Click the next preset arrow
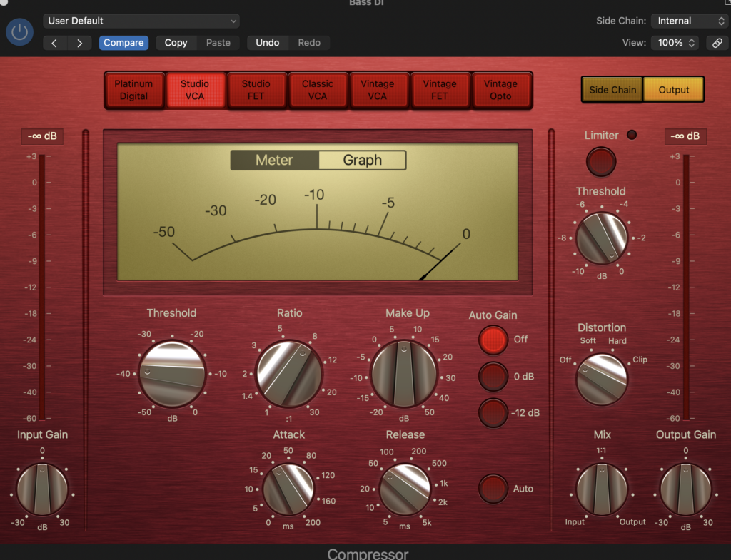 79,43
